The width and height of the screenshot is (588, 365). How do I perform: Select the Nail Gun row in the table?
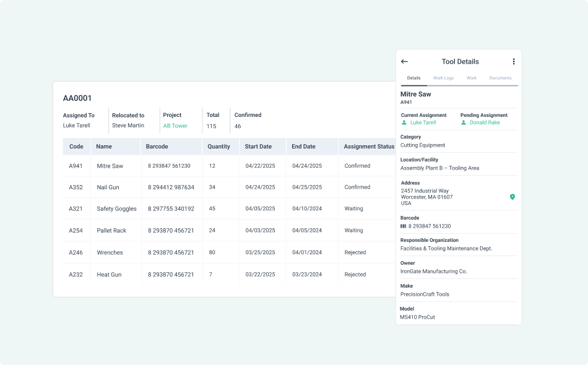coord(186,187)
